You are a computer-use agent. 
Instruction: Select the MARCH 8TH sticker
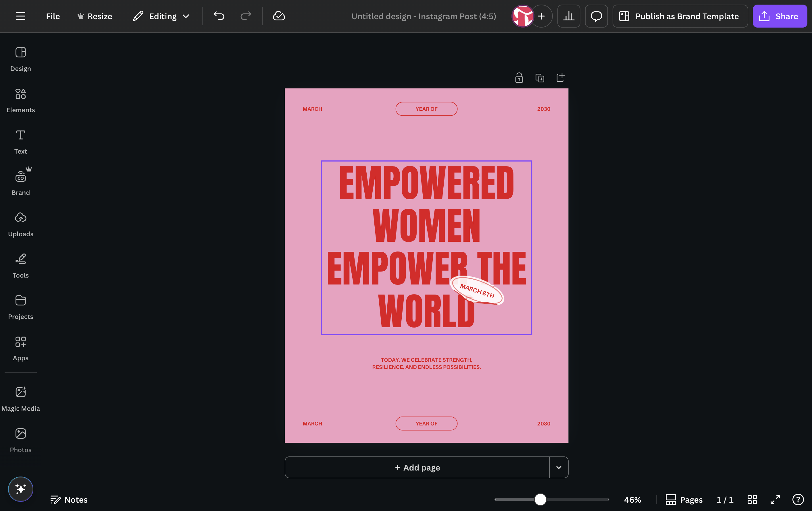pyautogui.click(x=477, y=290)
